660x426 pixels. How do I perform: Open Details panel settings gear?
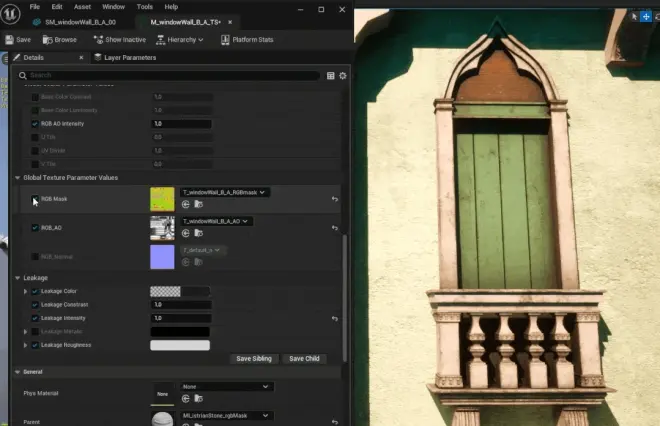coord(343,76)
